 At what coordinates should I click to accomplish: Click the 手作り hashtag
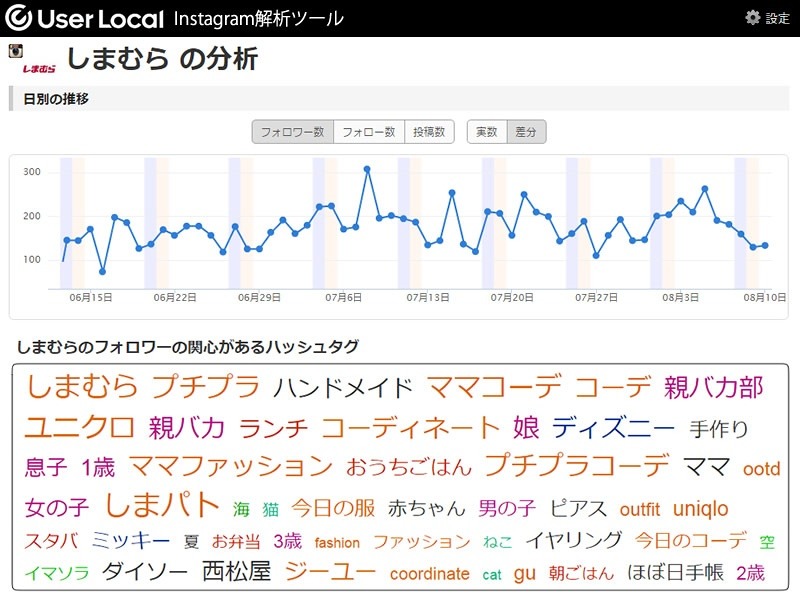pyautogui.click(x=718, y=429)
